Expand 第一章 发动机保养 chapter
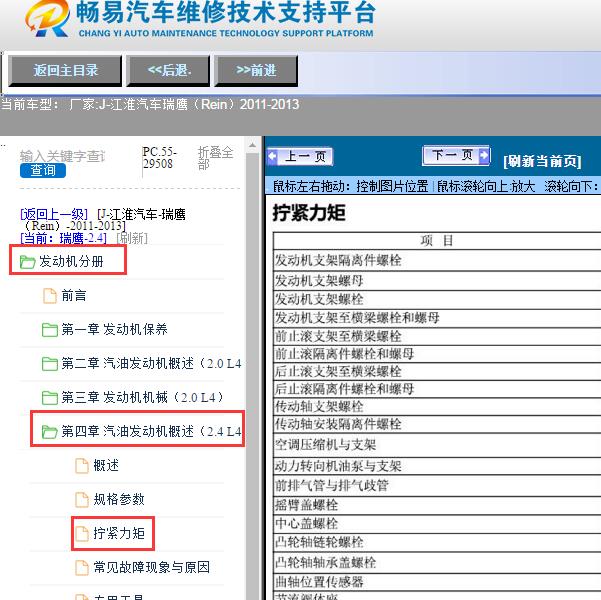Viewport: 601px width, 600px height. [x=114, y=329]
